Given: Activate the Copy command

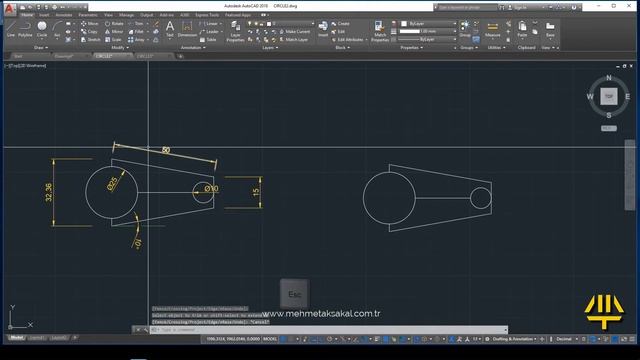Looking at the screenshot, I should [89, 31].
